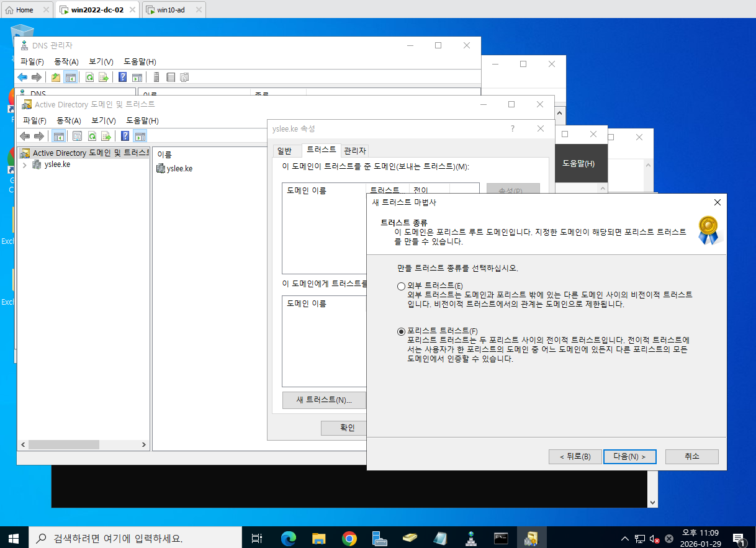Click Forward arrow in Active Directory Domains toolbar
Screen dimensions: 756x548
point(39,136)
